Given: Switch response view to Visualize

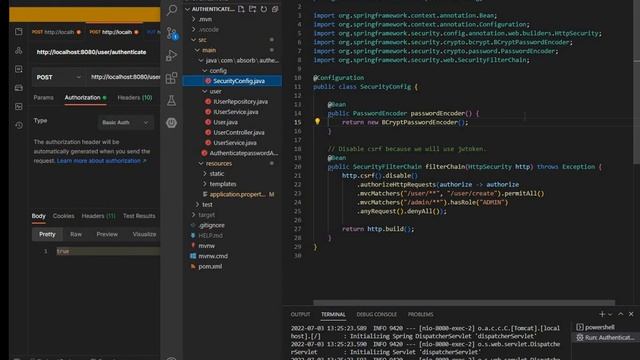Looking at the screenshot, I should [x=144, y=234].
